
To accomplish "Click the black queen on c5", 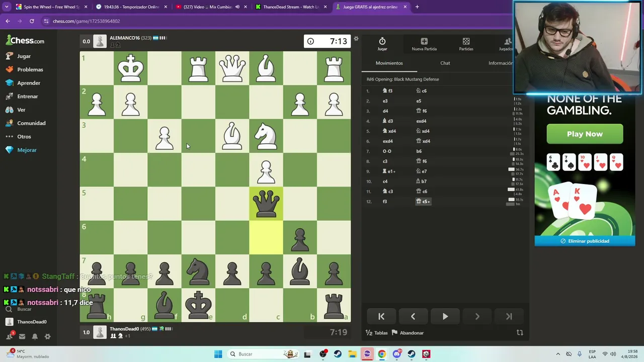I will pyautogui.click(x=266, y=204).
